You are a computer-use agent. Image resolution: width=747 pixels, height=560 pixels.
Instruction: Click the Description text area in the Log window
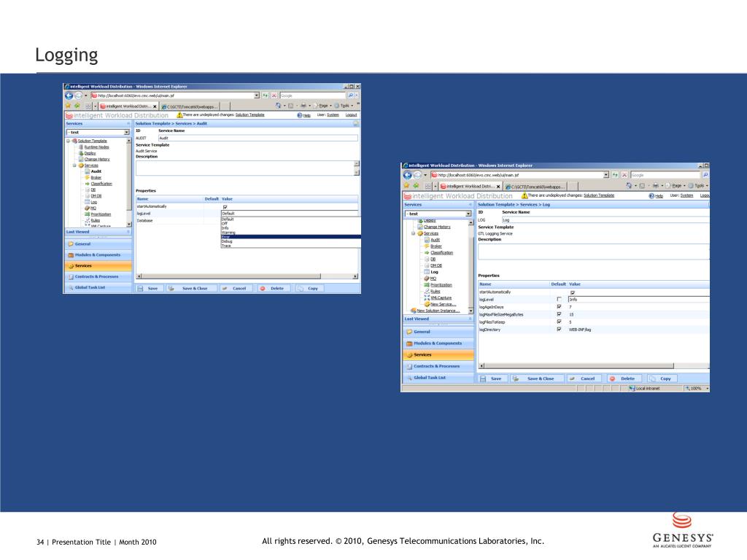(594, 252)
